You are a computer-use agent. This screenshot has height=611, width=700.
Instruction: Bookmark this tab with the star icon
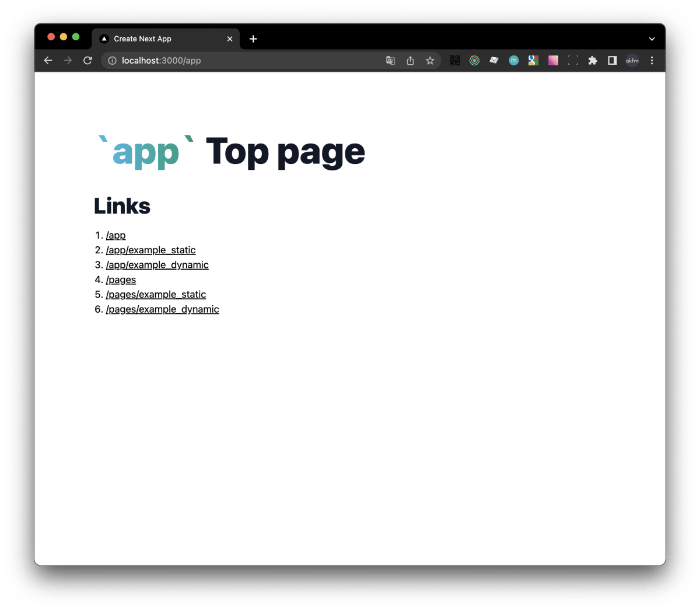coord(430,61)
